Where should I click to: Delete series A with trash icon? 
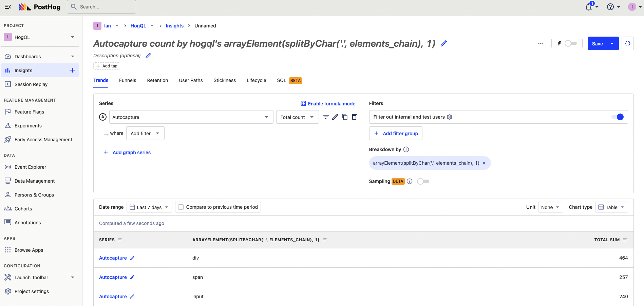354,117
